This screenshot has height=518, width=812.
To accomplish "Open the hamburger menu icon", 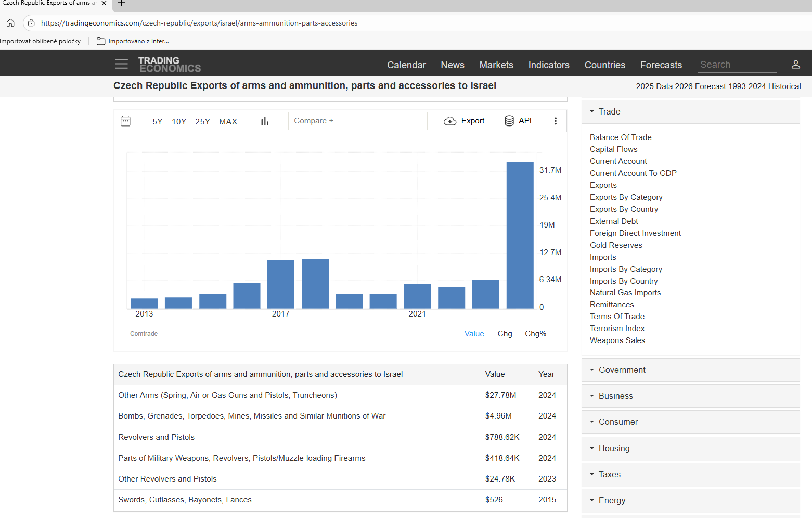I will pyautogui.click(x=121, y=64).
